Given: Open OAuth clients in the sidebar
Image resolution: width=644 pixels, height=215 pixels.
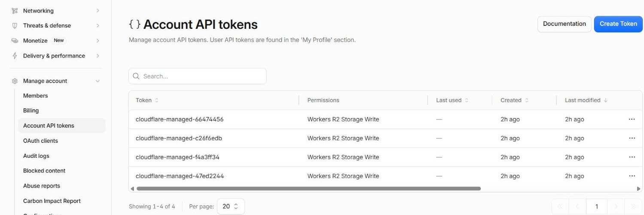Looking at the screenshot, I should point(40,141).
